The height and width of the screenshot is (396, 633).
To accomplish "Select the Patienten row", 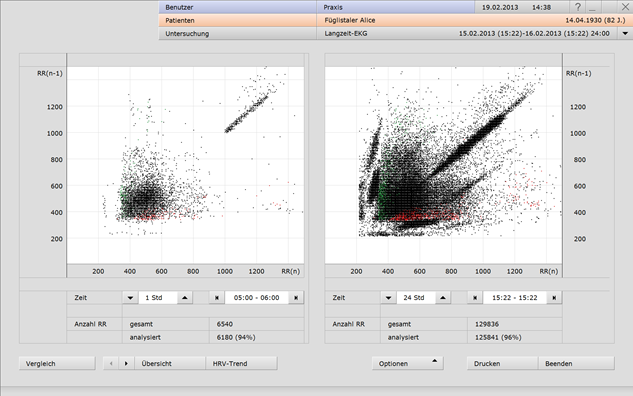I will coord(396,20).
